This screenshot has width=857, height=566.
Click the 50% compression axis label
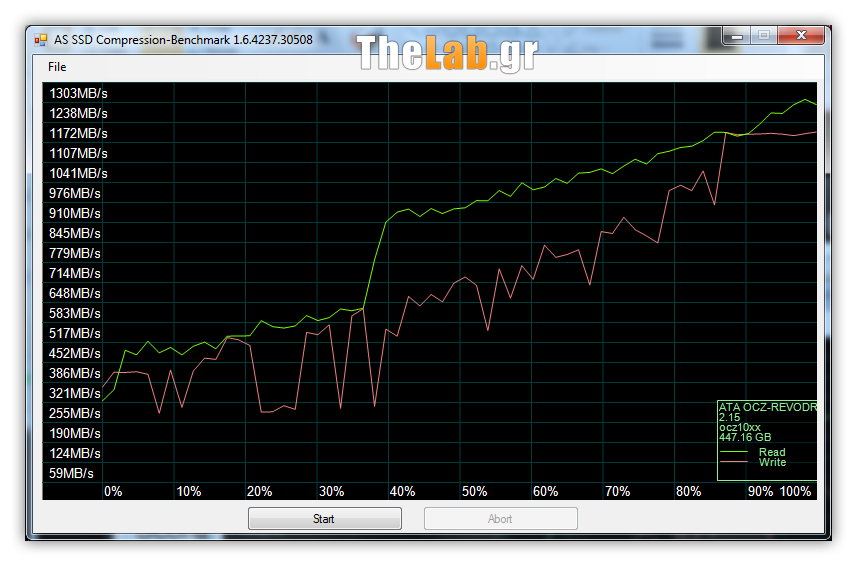click(474, 491)
